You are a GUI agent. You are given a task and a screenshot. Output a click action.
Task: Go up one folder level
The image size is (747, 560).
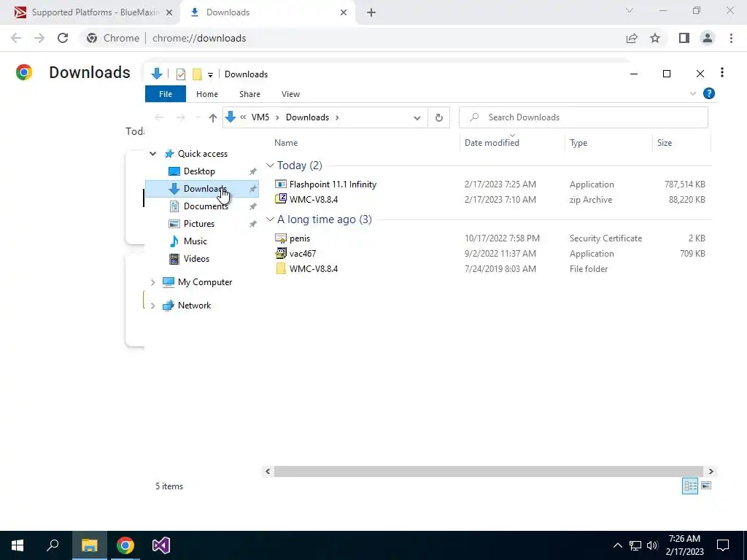tap(212, 117)
